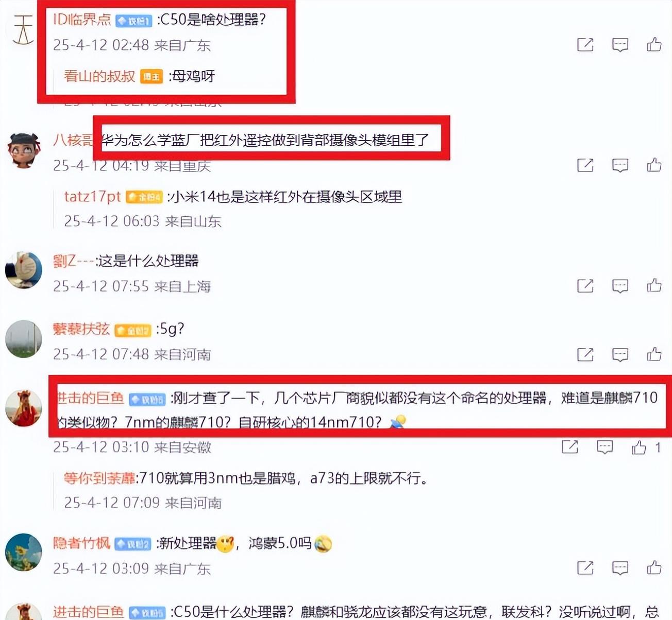The image size is (672, 620).
Task: Like 劉Z---'s comment 这是什么处理器
Action: (654, 285)
